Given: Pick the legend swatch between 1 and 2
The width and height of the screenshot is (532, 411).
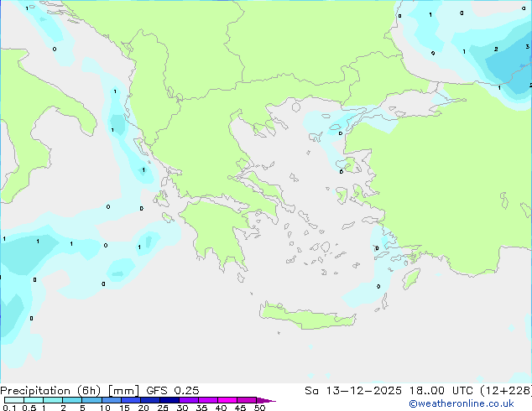Looking at the screenshot, I should coord(53,400).
